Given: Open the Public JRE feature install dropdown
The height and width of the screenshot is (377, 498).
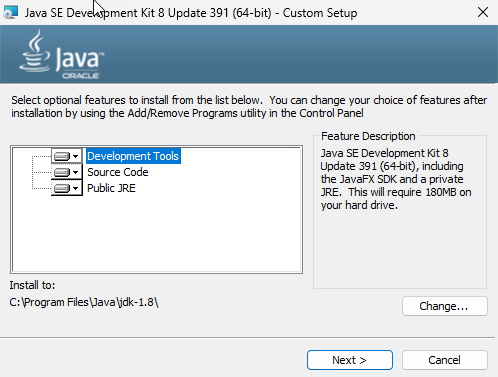Looking at the screenshot, I should point(76,188).
